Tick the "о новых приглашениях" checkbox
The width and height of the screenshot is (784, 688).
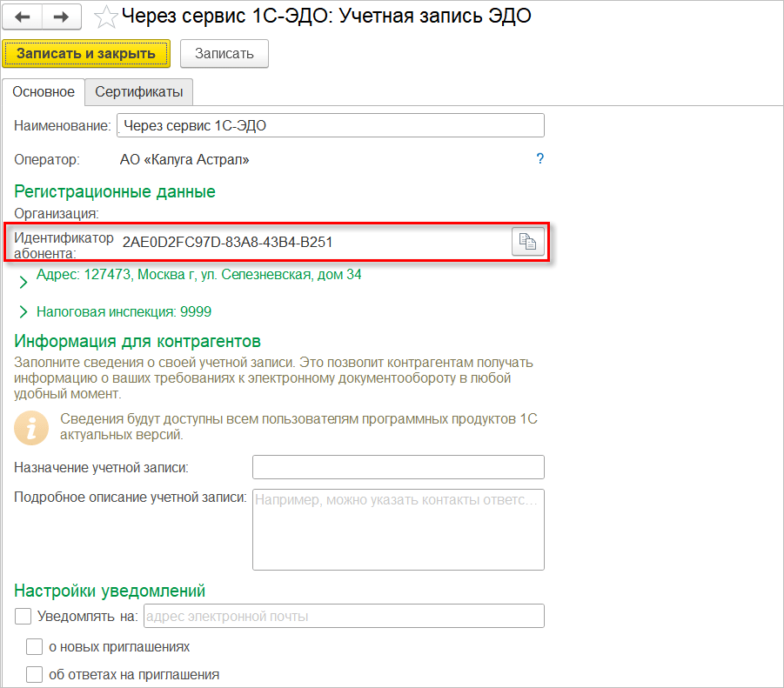(x=34, y=646)
